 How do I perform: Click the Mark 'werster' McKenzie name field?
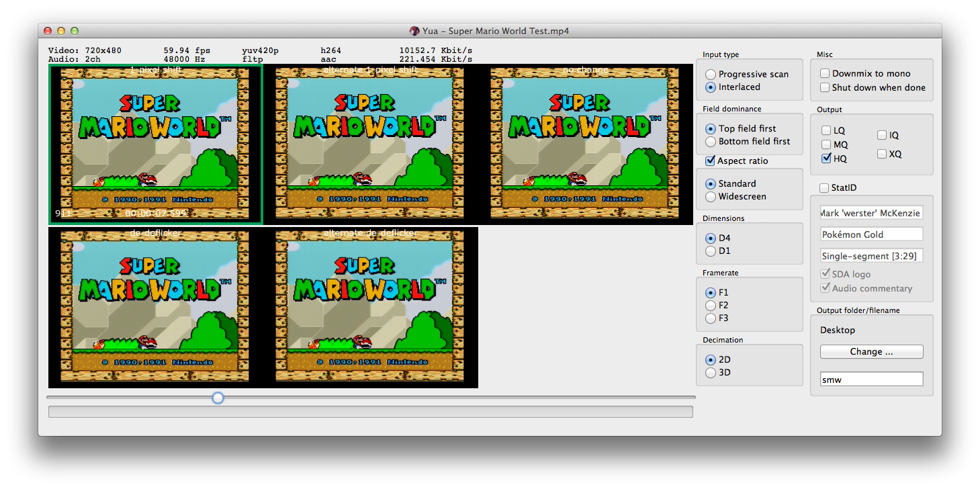point(871,213)
